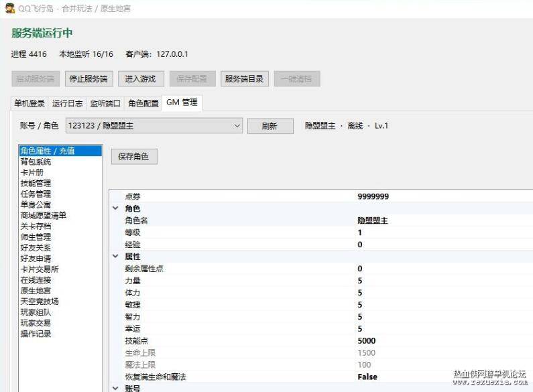This screenshot has width=533, height=392.
Task: Select 卡片交易所 in the list
Action: click(x=60, y=269)
